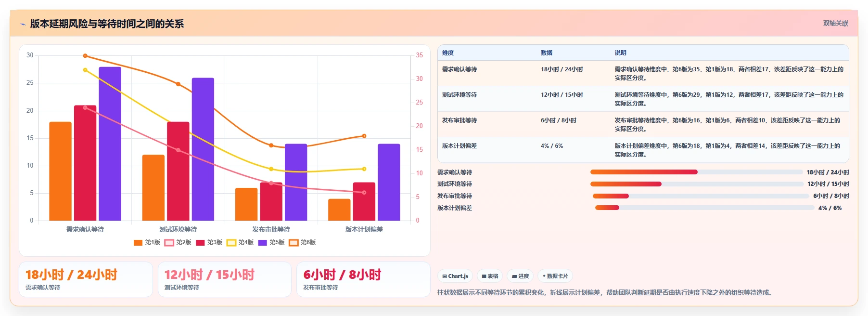
Task: Click the yellow line point above 需求确认等待
Action: point(85,70)
